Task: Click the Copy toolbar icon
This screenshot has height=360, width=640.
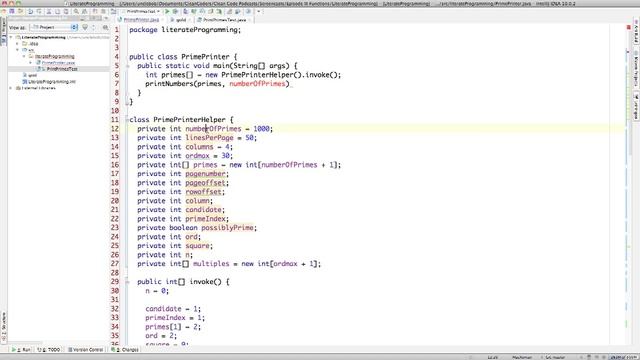Action: pos(58,11)
